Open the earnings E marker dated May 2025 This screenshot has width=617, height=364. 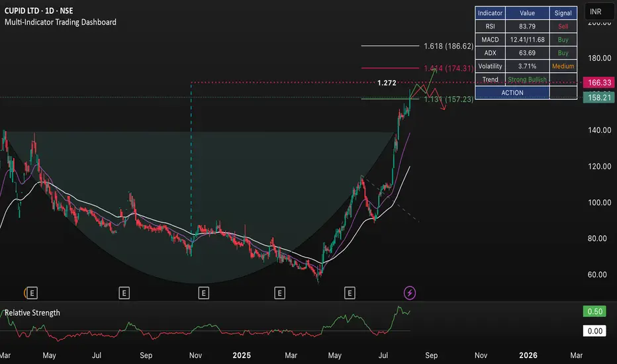[350, 293]
